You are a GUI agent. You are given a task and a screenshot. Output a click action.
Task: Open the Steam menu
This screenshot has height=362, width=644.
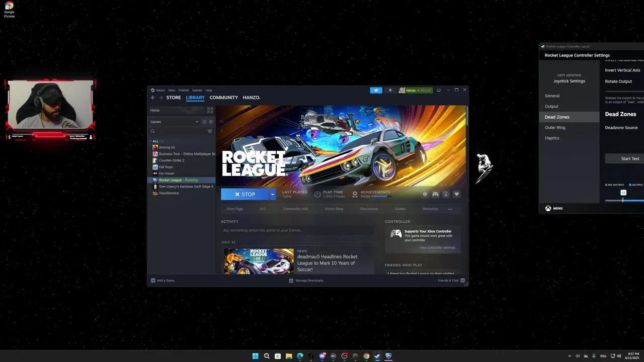[x=160, y=90]
